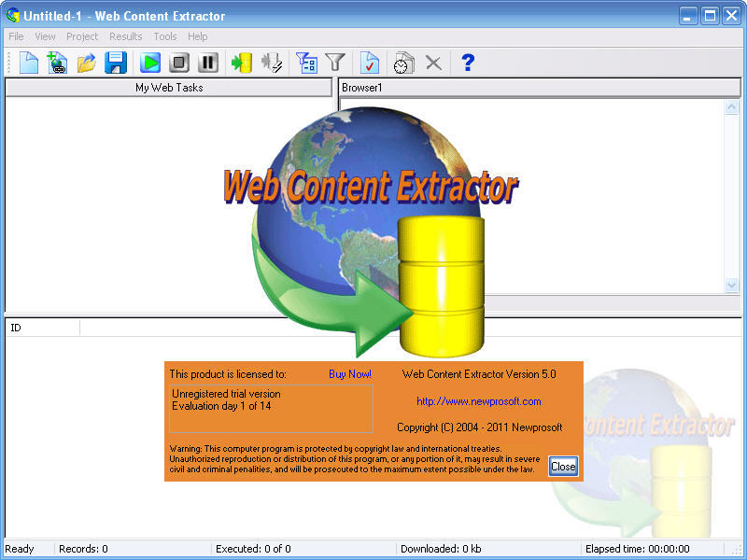The width and height of the screenshot is (747, 560).
Task: Click the 'Ready' status text
Action: click(20, 549)
